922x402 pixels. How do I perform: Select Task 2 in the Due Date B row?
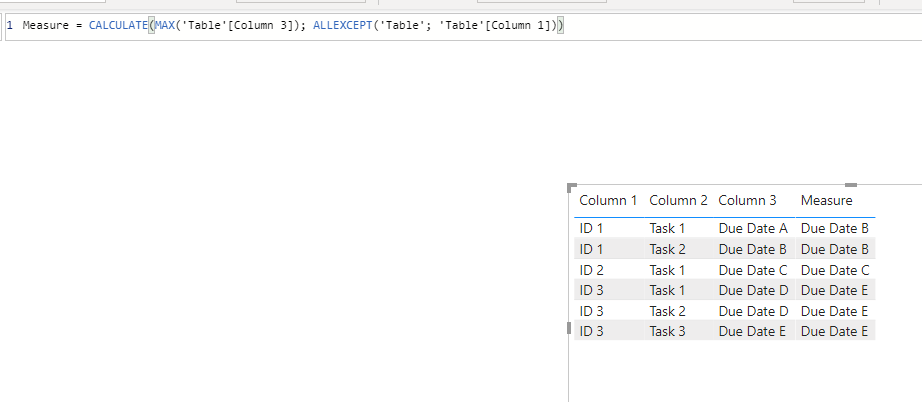pos(667,249)
